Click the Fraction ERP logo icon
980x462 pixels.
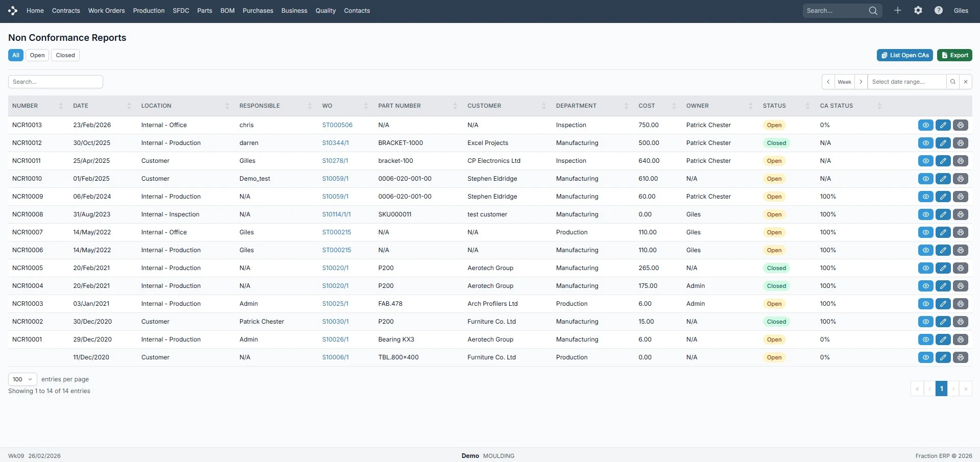(13, 11)
